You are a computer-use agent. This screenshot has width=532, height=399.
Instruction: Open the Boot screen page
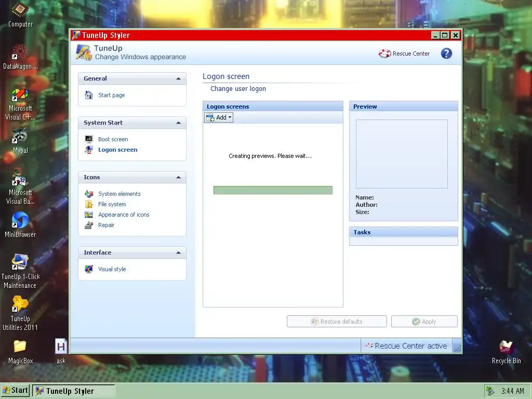[x=113, y=139]
